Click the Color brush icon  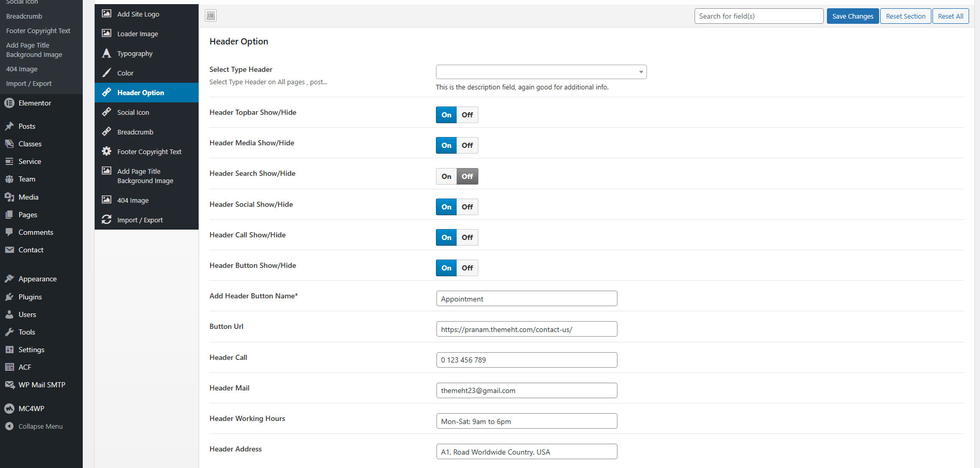(107, 73)
